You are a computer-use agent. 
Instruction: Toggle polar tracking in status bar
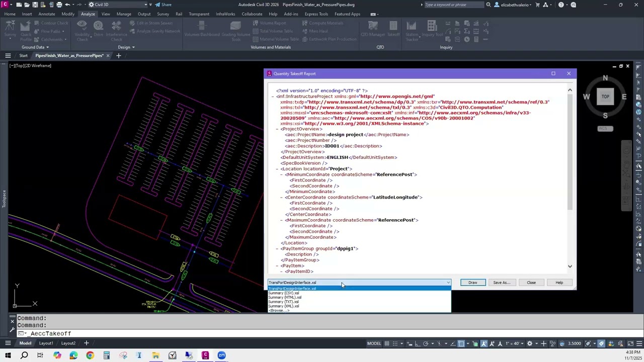click(x=426, y=343)
